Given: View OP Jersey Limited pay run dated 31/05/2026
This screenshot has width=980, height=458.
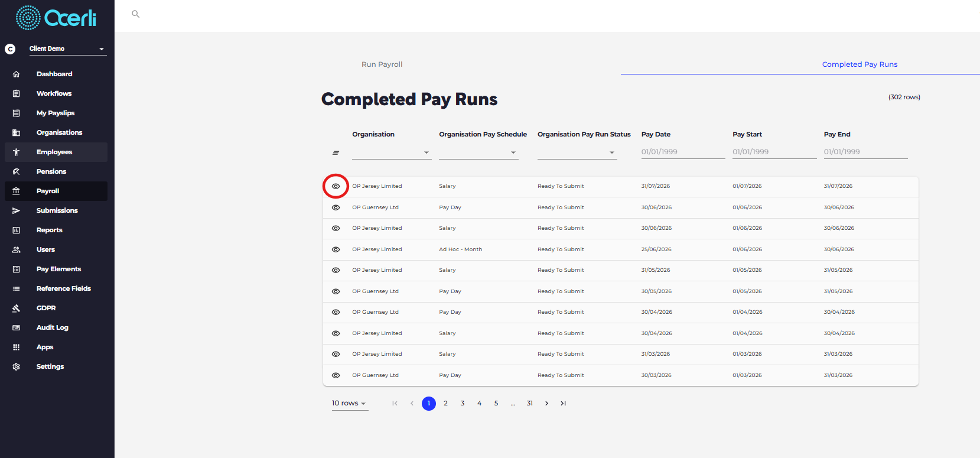Looking at the screenshot, I should coord(336,270).
